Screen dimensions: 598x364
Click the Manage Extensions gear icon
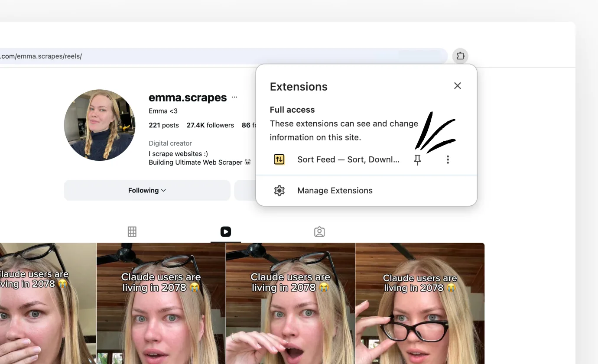279,191
